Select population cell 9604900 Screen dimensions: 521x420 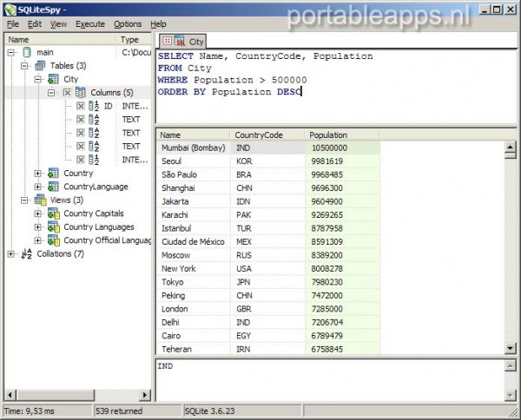point(342,201)
